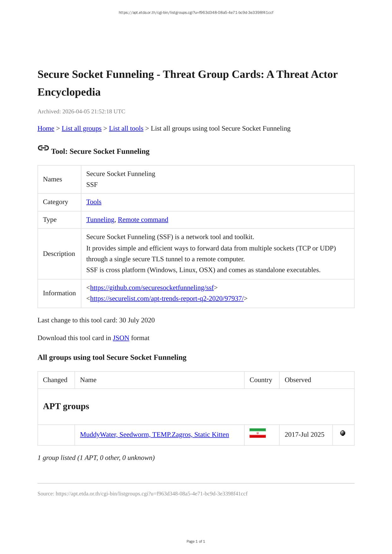Follow the Remote command type link

143,220
